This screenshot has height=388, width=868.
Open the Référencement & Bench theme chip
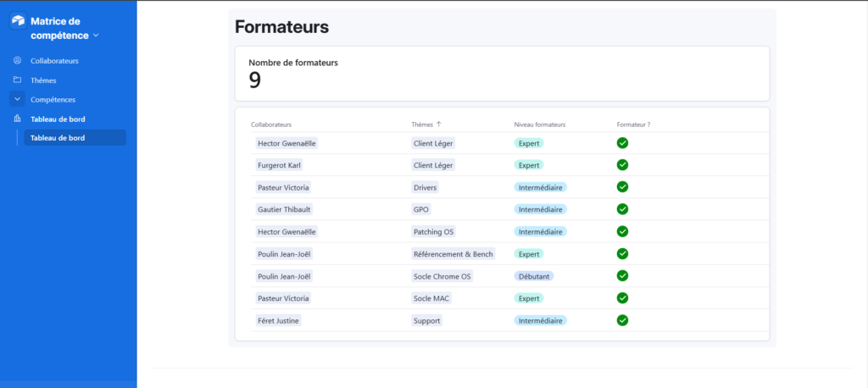(x=453, y=254)
